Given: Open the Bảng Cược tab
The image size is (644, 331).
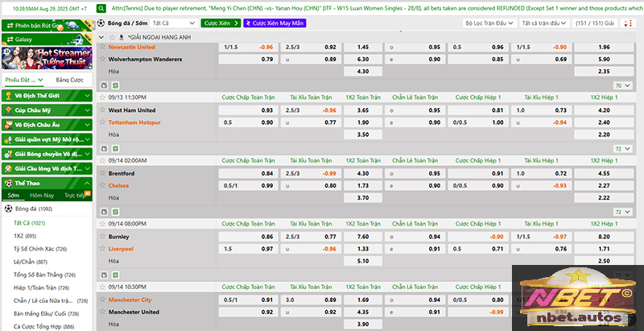Looking at the screenshot, I should pyautogui.click(x=68, y=81).
